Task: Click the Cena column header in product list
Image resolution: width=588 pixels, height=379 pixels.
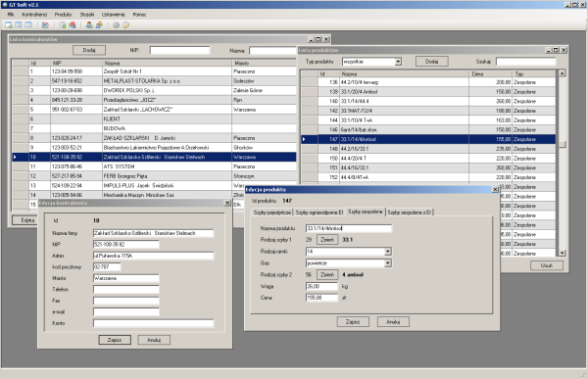Action: (490, 73)
